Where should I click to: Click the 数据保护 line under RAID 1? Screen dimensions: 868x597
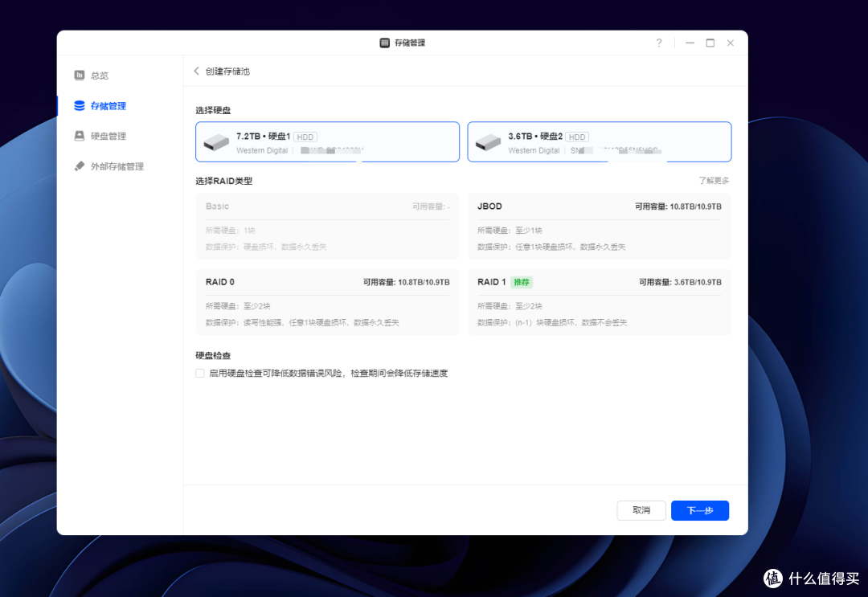(552, 322)
